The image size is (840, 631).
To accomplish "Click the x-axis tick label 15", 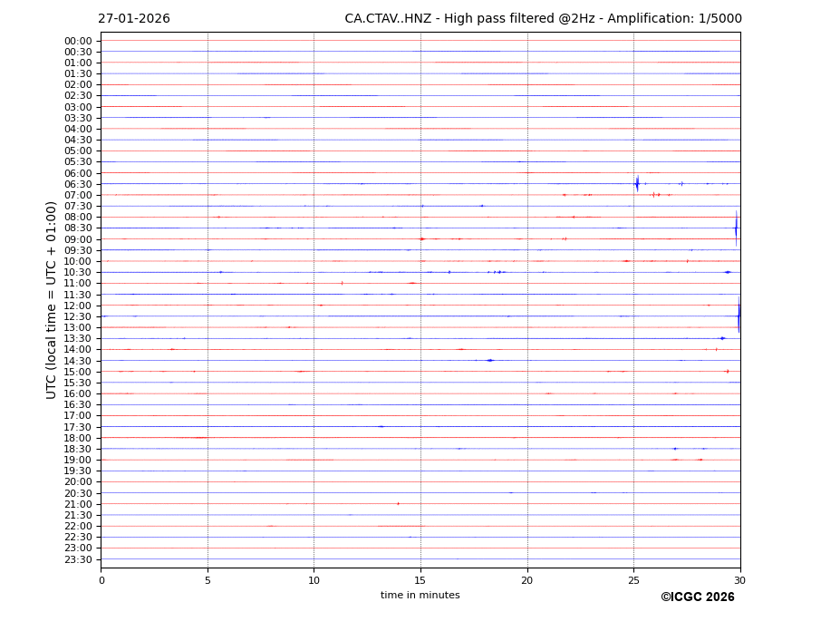I will coord(420,580).
